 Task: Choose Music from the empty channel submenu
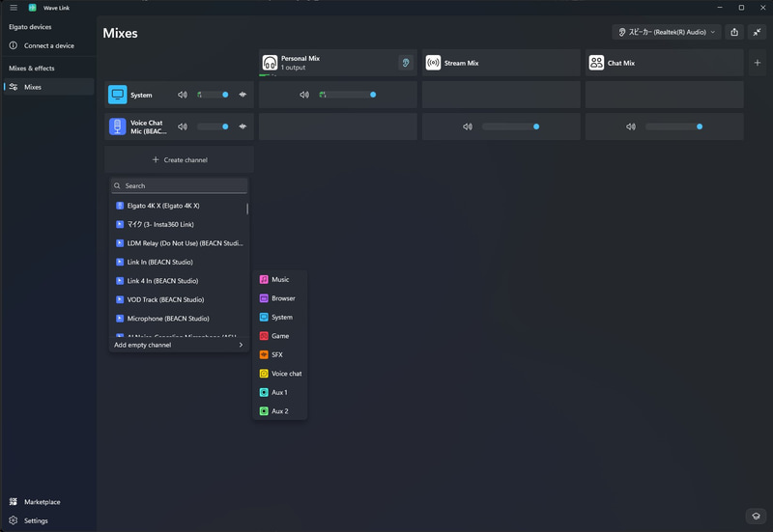tap(280, 279)
